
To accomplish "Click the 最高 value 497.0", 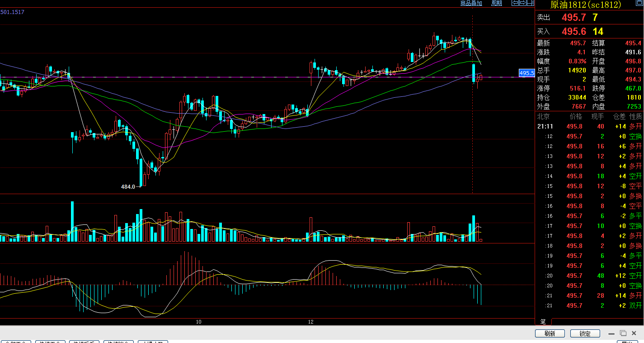I will (x=633, y=71).
